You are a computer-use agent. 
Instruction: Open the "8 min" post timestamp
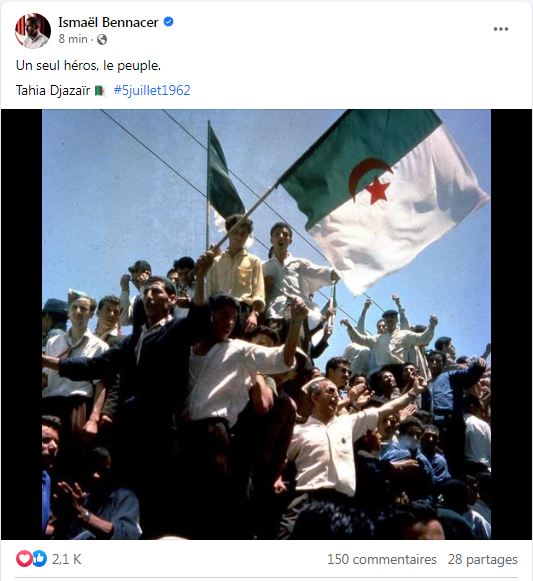(73, 39)
